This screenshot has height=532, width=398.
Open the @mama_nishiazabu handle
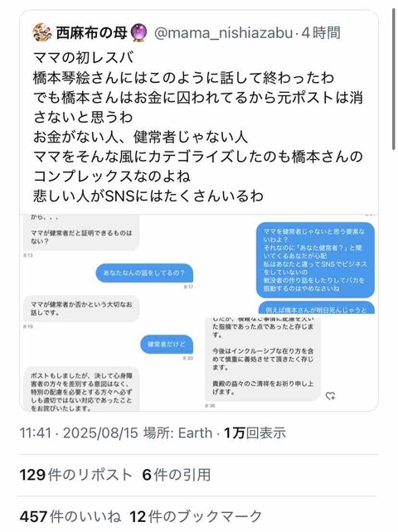pyautogui.click(x=223, y=33)
